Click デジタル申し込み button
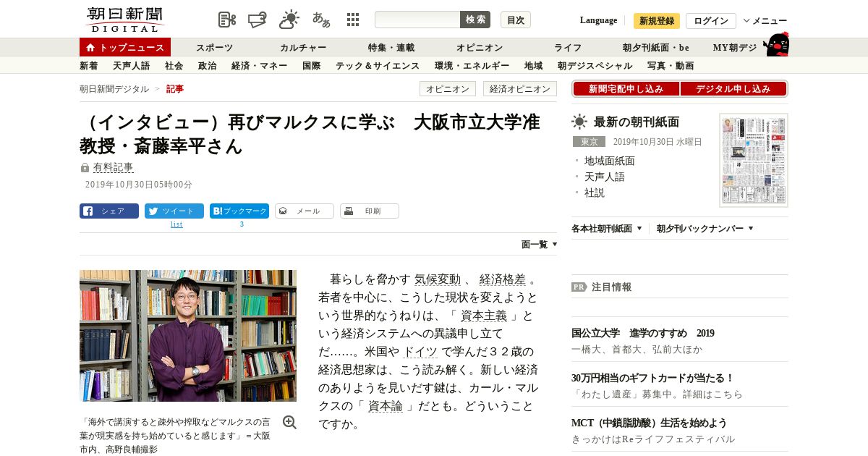Viewport: 868px width, 456px height. coord(733,89)
